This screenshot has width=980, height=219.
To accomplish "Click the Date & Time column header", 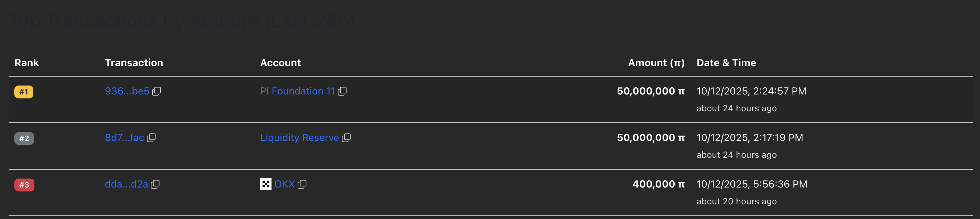I will tap(726, 63).
